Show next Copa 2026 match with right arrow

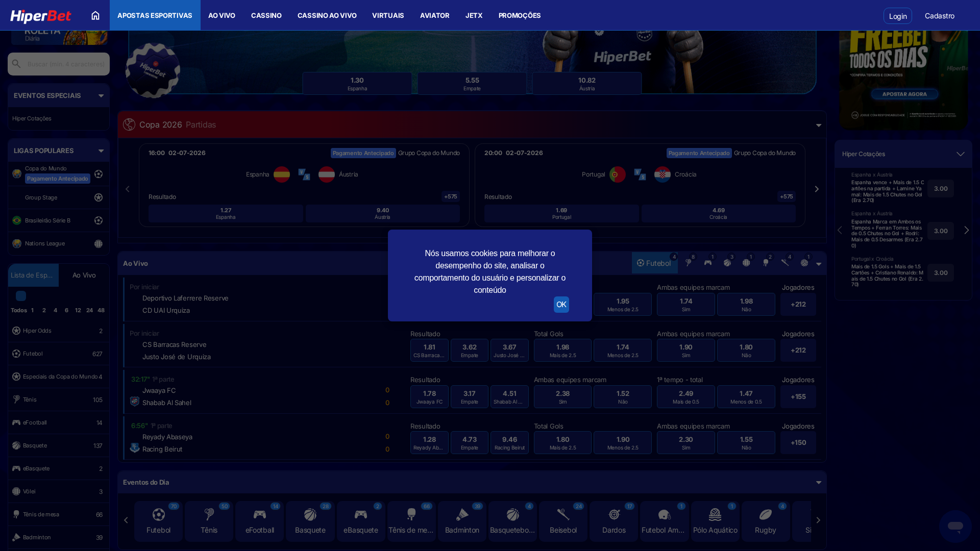[x=817, y=189]
